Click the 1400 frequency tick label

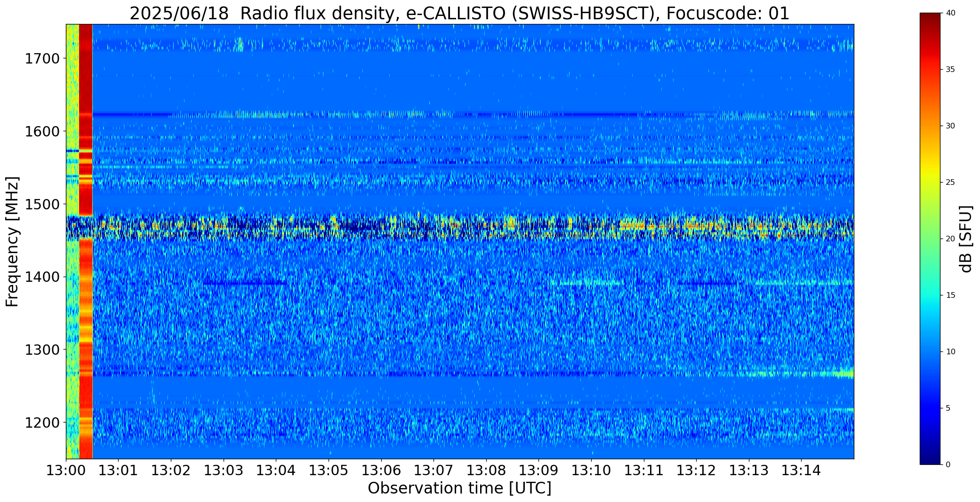(x=42, y=277)
